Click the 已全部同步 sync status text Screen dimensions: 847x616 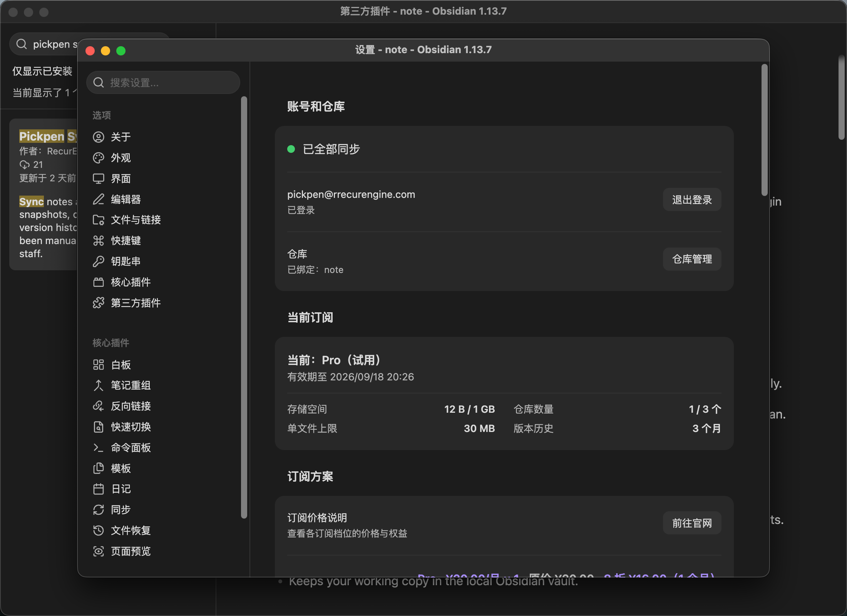331,149
